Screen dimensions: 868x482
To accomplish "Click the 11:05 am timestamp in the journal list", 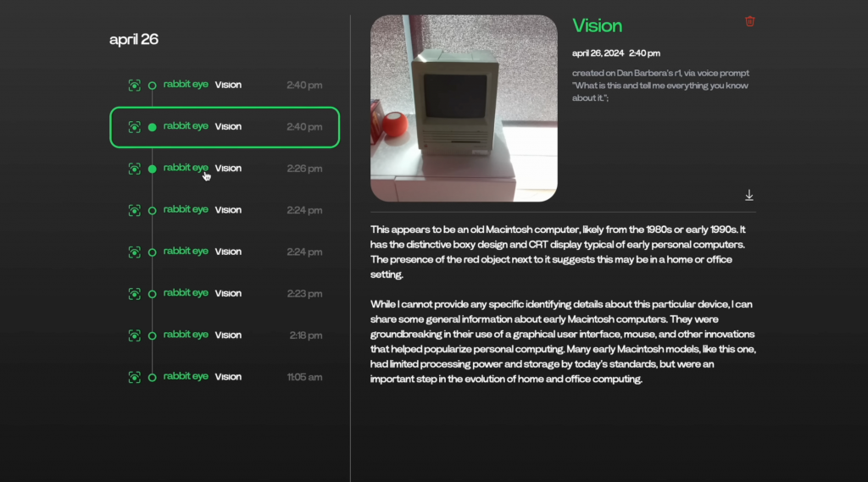I will coord(303,377).
